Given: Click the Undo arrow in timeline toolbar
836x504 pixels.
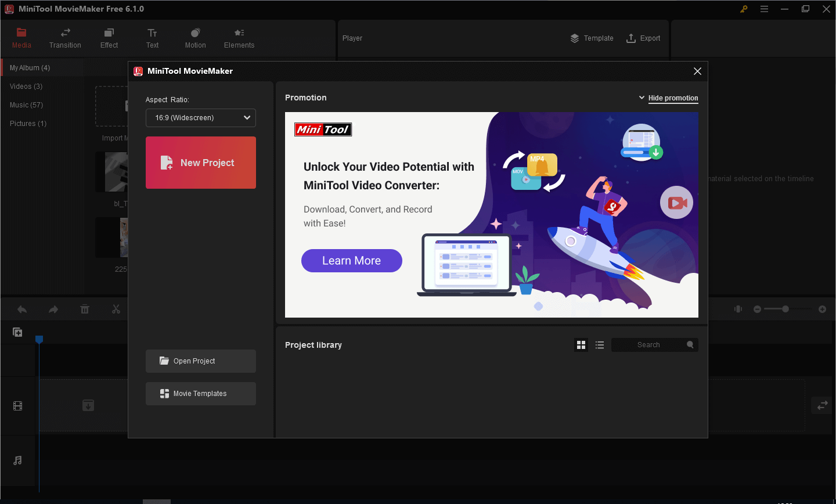Looking at the screenshot, I should [x=22, y=309].
